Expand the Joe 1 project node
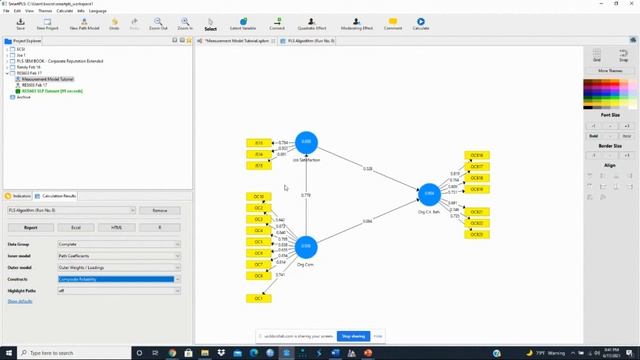640x360 pixels. 7,55
